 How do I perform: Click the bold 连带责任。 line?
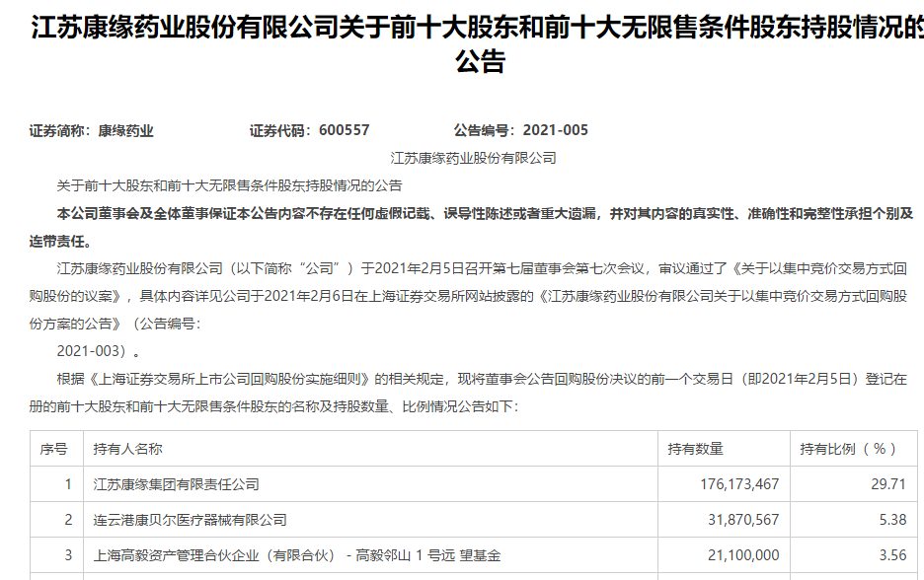pyautogui.click(x=60, y=241)
